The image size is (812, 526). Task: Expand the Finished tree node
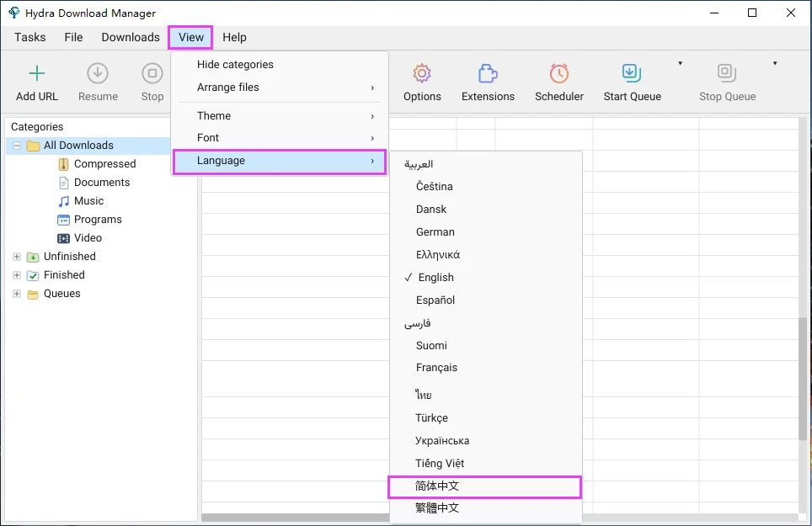click(x=17, y=275)
